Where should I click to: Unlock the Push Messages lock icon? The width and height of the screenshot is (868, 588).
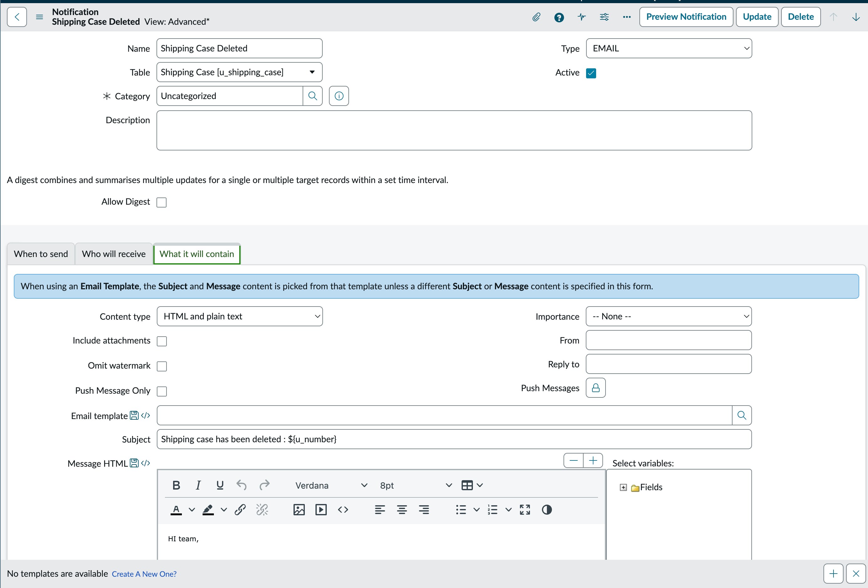coord(595,388)
